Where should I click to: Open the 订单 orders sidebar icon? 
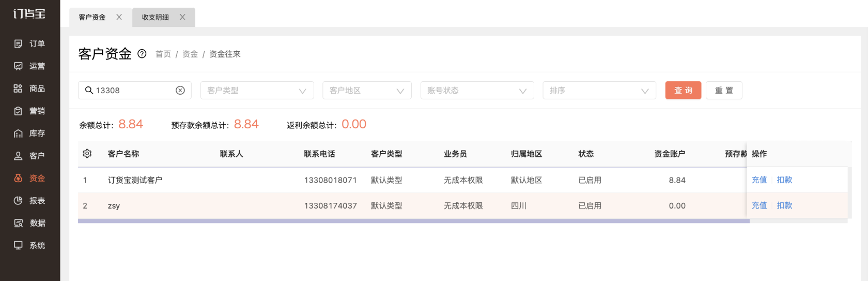point(18,44)
